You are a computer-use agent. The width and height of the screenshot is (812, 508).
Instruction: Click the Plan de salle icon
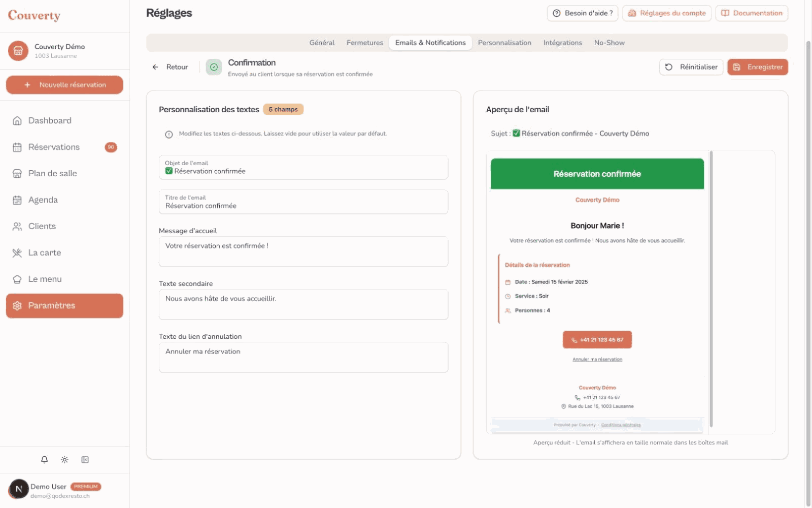pos(17,174)
